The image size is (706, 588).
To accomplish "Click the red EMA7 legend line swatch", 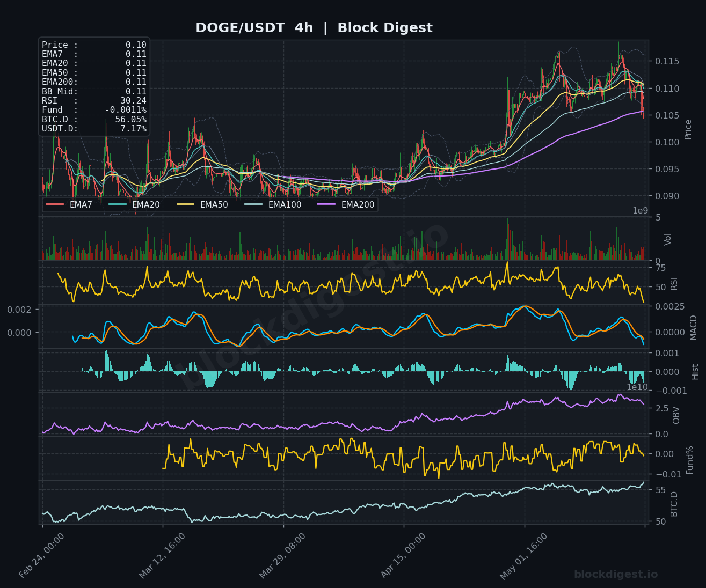I will click(x=55, y=204).
